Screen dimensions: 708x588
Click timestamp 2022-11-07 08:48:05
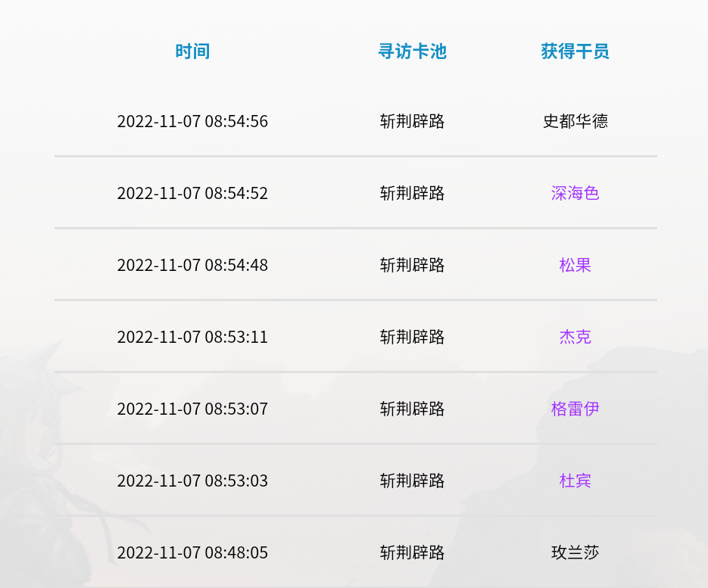coord(192,552)
